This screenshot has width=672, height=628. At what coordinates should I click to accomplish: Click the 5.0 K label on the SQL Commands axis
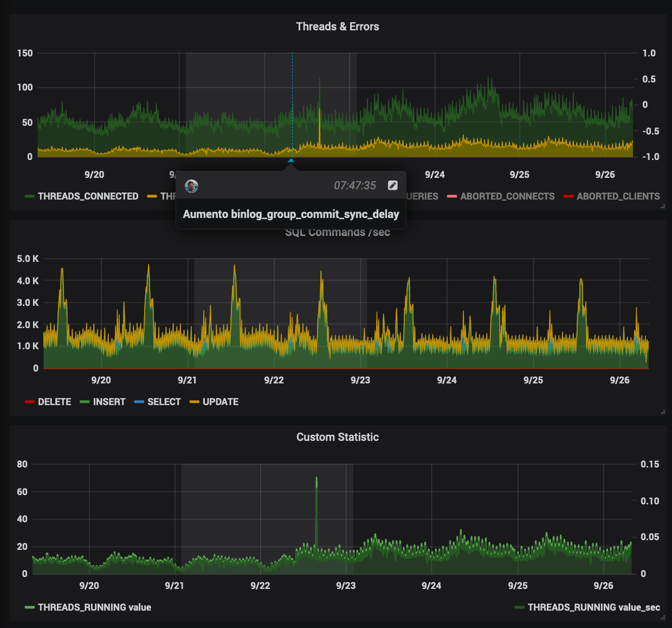click(x=28, y=259)
